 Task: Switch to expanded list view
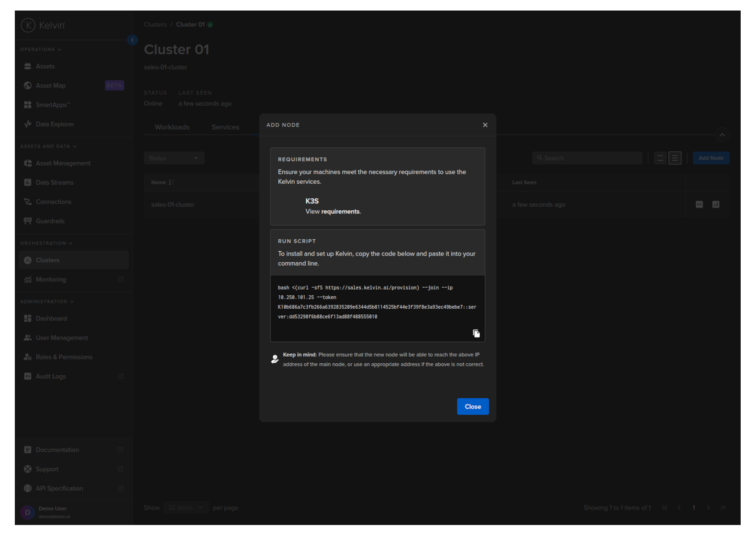tap(675, 158)
